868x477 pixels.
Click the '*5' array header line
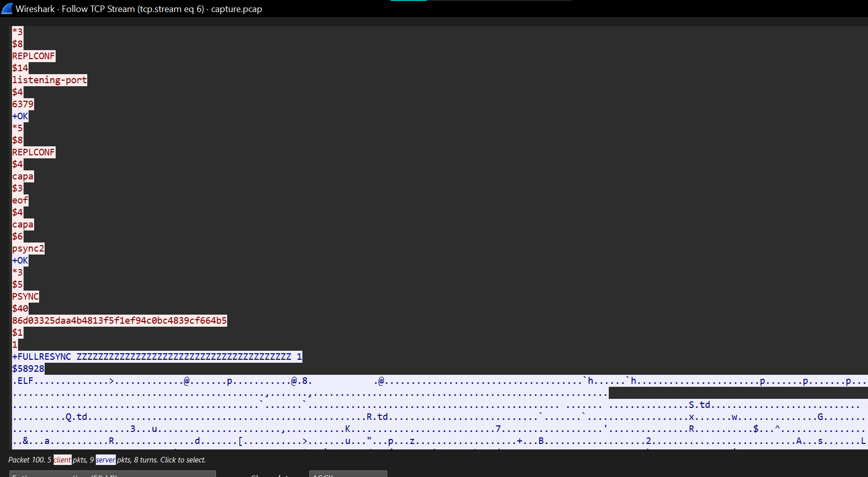coord(18,128)
